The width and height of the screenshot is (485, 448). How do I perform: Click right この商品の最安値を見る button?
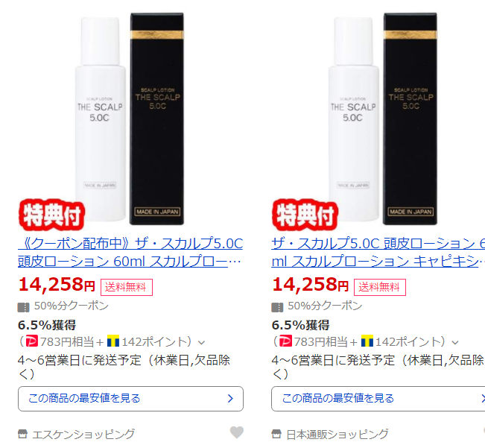378,399
